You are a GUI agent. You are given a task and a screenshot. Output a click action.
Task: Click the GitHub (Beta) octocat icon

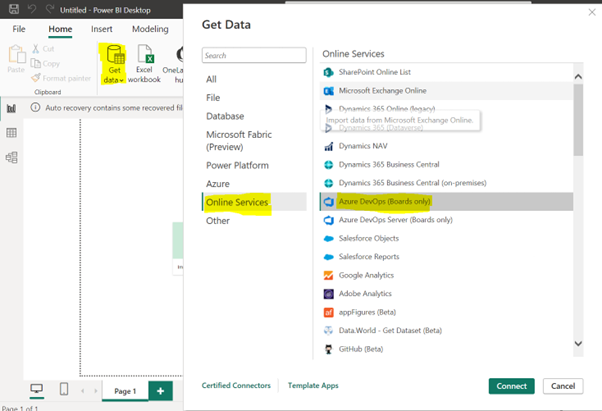(x=329, y=349)
